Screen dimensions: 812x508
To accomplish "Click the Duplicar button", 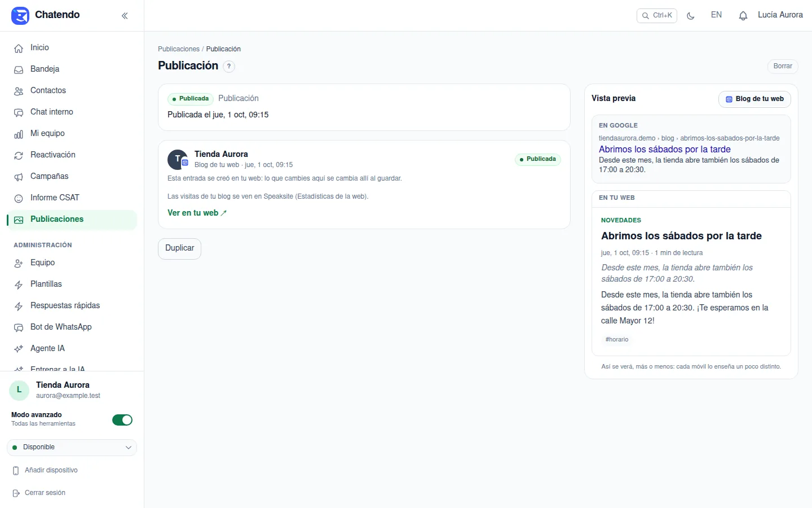I will point(179,248).
